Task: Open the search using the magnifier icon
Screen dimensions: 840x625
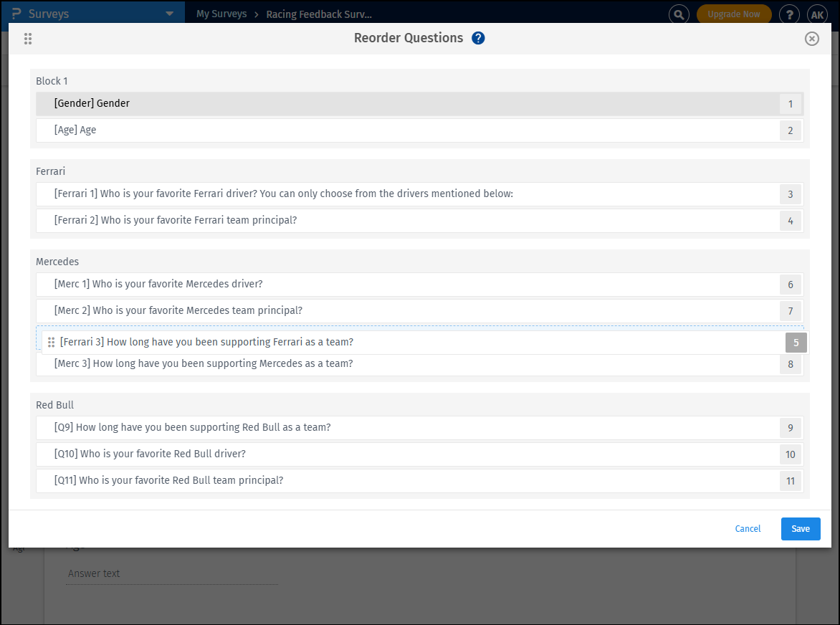Action: 679,14
